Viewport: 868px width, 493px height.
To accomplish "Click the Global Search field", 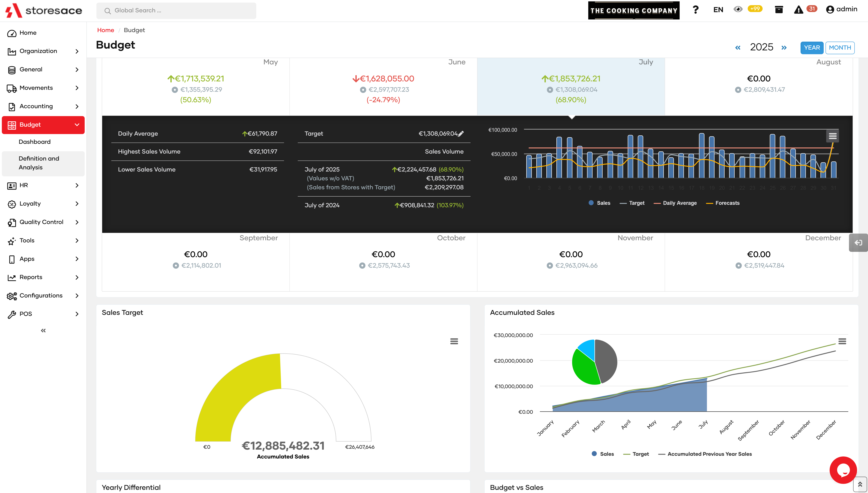I will pyautogui.click(x=176, y=10).
